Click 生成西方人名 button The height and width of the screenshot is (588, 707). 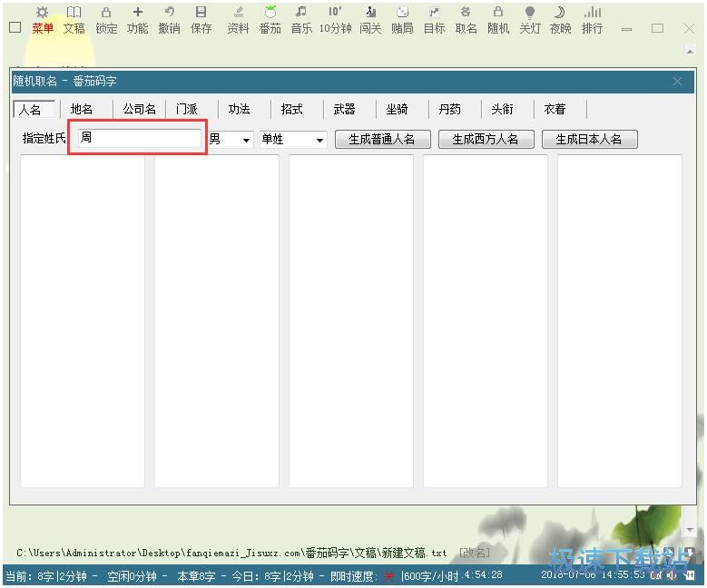486,140
